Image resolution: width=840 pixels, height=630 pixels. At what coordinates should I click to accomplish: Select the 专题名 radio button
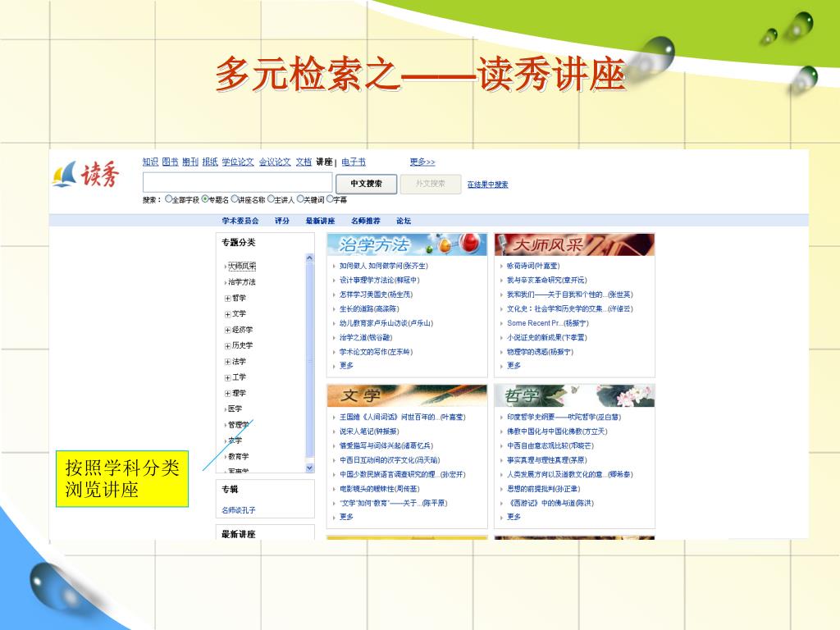click(204, 199)
